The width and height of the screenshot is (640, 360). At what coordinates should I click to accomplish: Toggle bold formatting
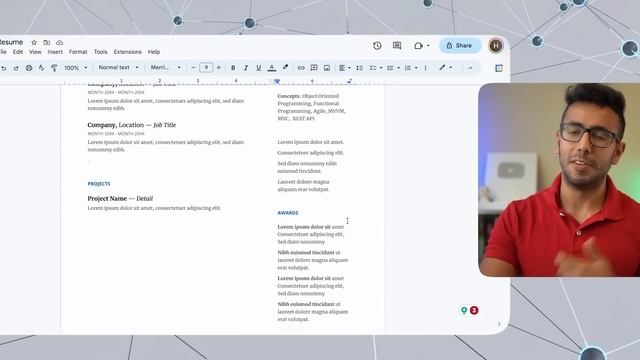point(233,68)
